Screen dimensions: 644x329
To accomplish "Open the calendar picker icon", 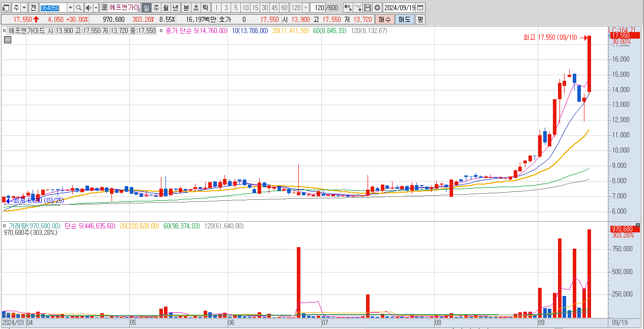I will [421, 8].
